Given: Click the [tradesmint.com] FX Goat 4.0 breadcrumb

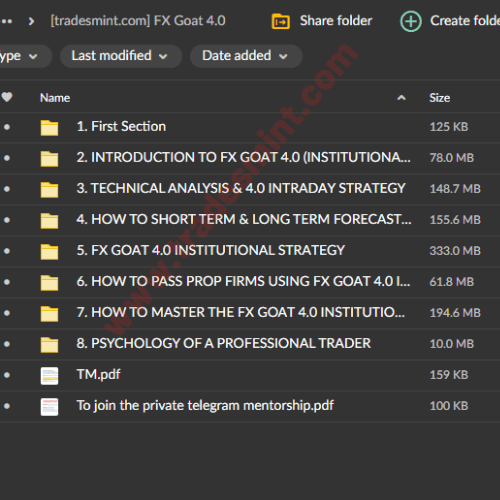Looking at the screenshot, I should click(138, 21).
